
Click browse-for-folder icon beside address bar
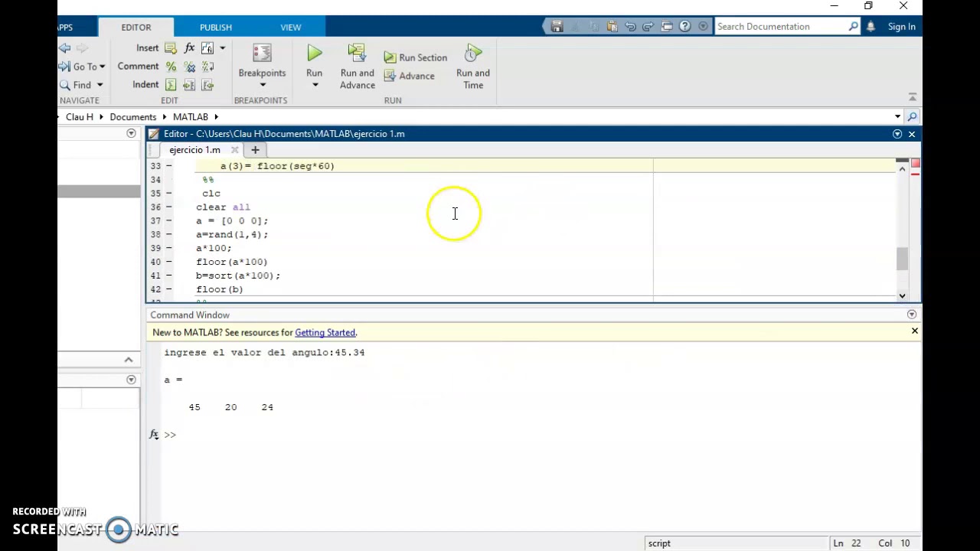tap(912, 117)
